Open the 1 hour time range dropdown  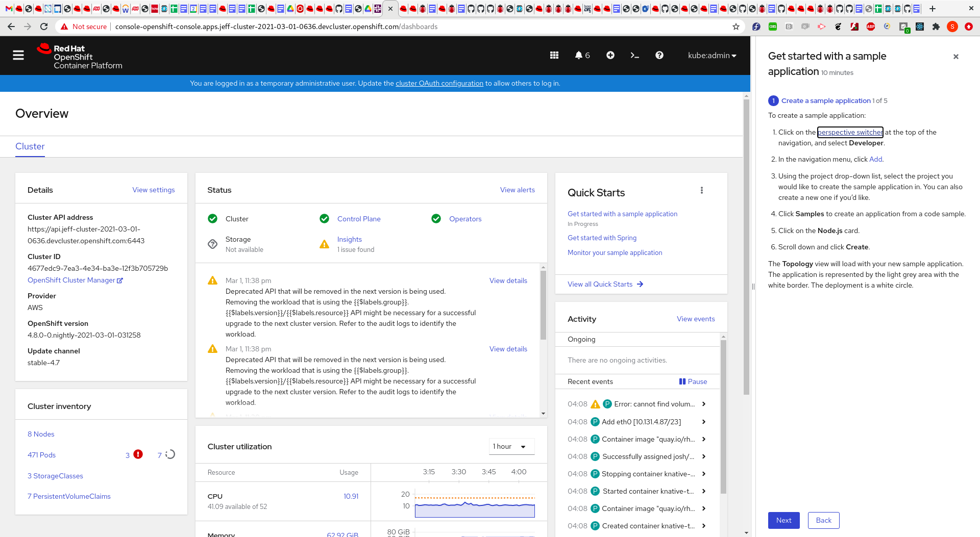click(511, 447)
